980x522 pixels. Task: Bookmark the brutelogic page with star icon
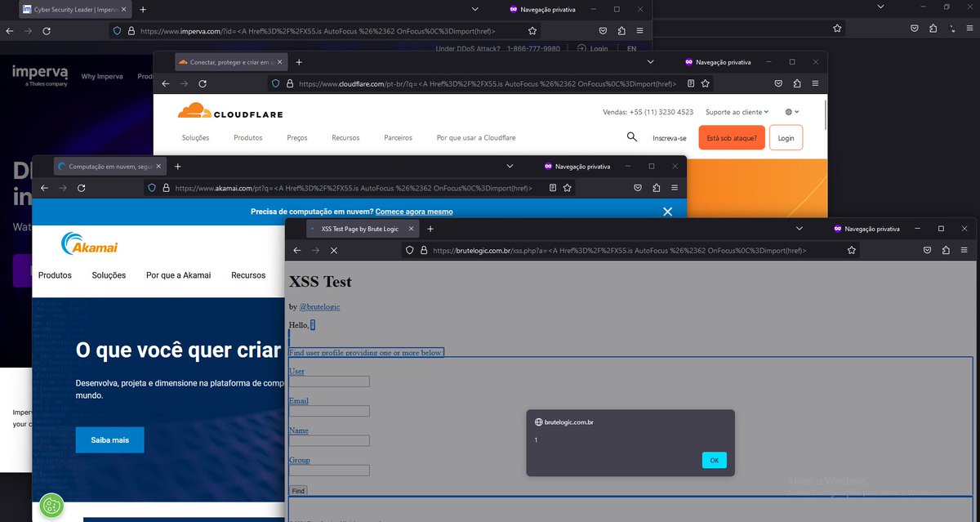851,250
